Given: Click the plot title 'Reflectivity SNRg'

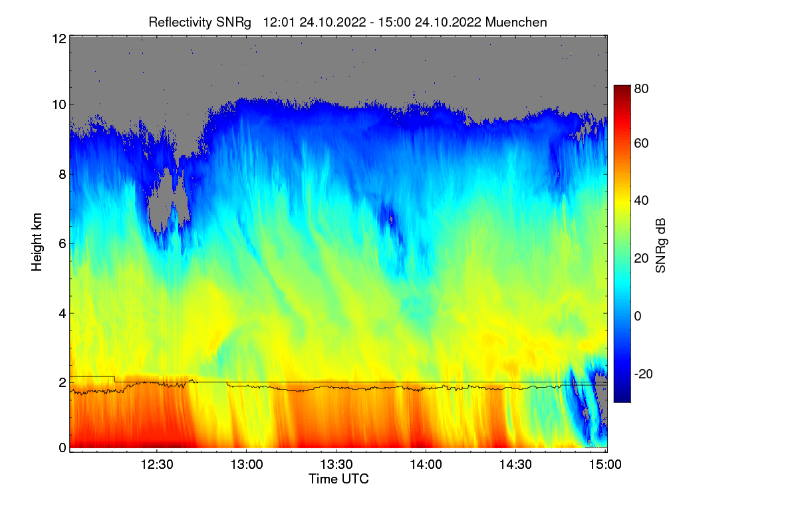Looking at the screenshot, I should 199,22.
